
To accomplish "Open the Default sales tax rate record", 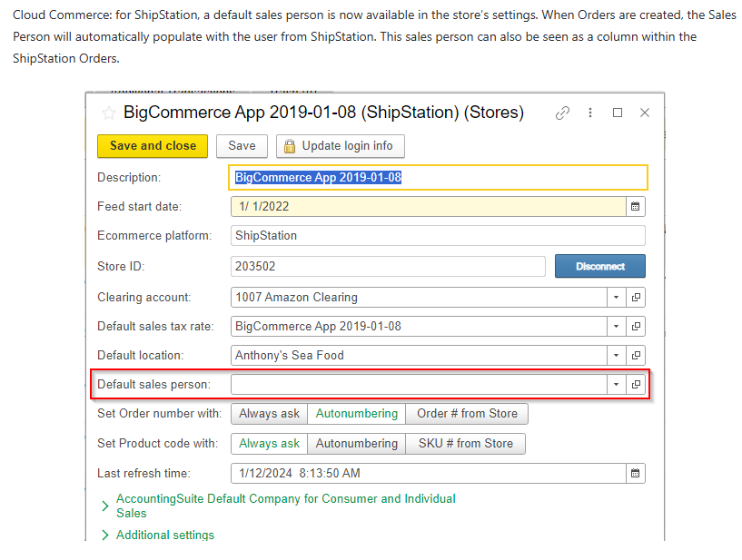I will point(636,327).
